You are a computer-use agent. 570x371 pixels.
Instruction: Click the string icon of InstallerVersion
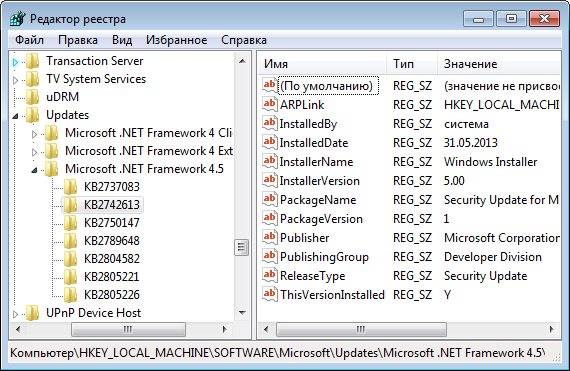point(269,180)
